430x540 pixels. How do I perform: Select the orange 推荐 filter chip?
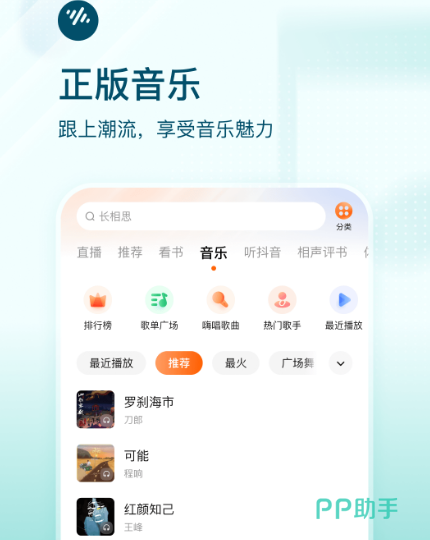[x=179, y=363]
